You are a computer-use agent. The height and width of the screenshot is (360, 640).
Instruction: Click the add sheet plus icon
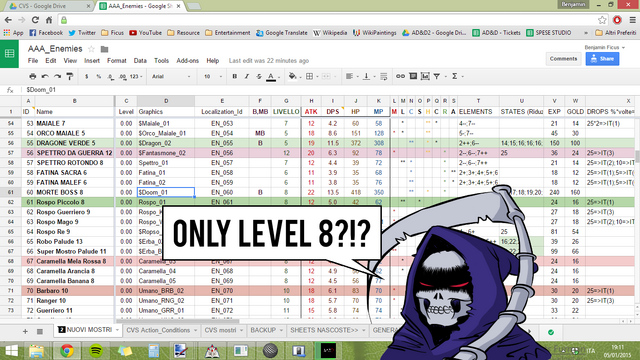click(x=25, y=331)
